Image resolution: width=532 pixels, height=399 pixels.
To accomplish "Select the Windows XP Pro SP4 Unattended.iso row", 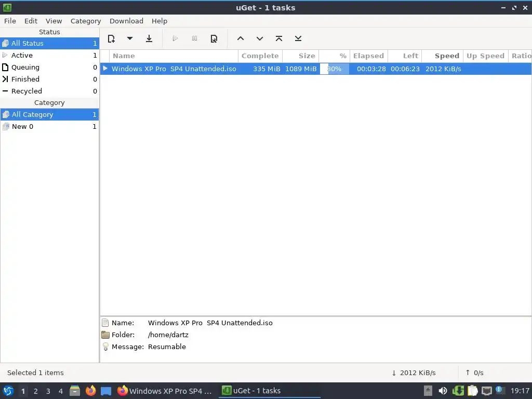I will point(316,69).
